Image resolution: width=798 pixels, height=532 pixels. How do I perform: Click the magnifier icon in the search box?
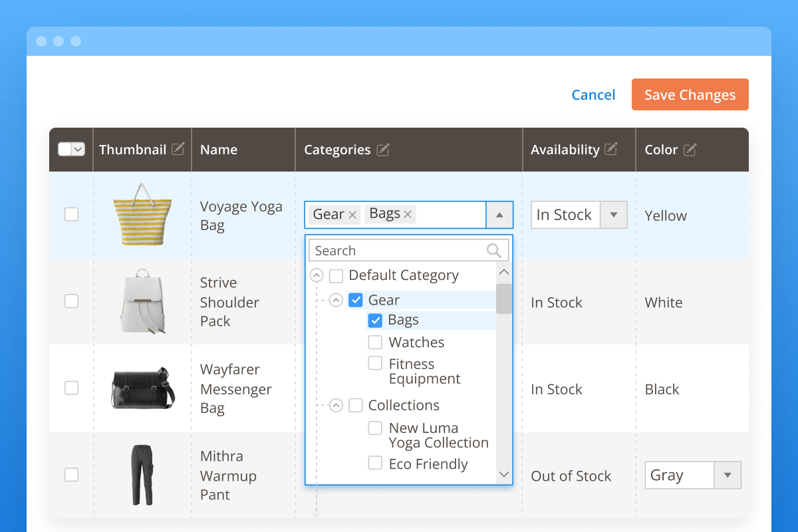[x=493, y=250]
